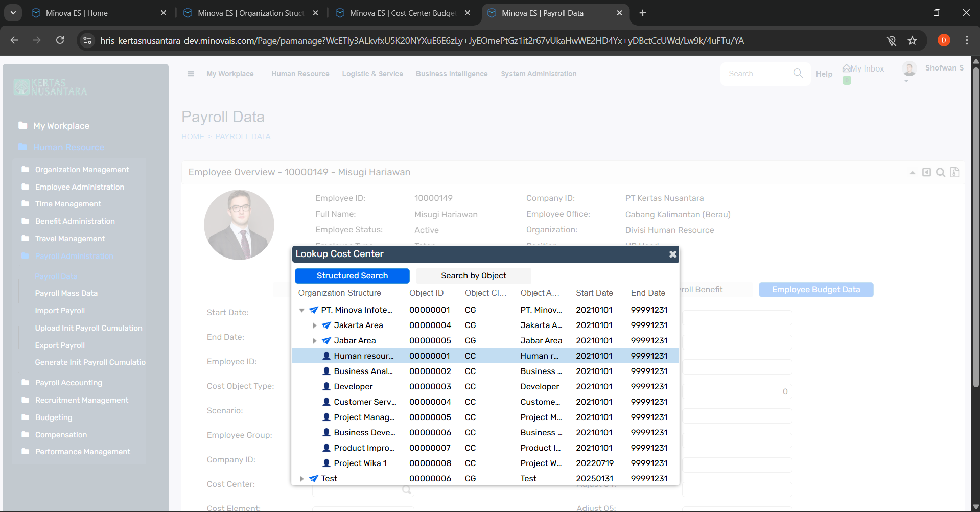Select Project Wika 1 cost center
This screenshot has width=980, height=512.
point(360,463)
